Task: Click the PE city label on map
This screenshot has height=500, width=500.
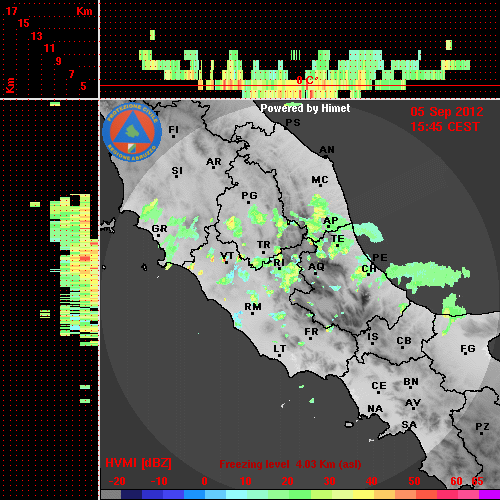Action: coord(380,258)
